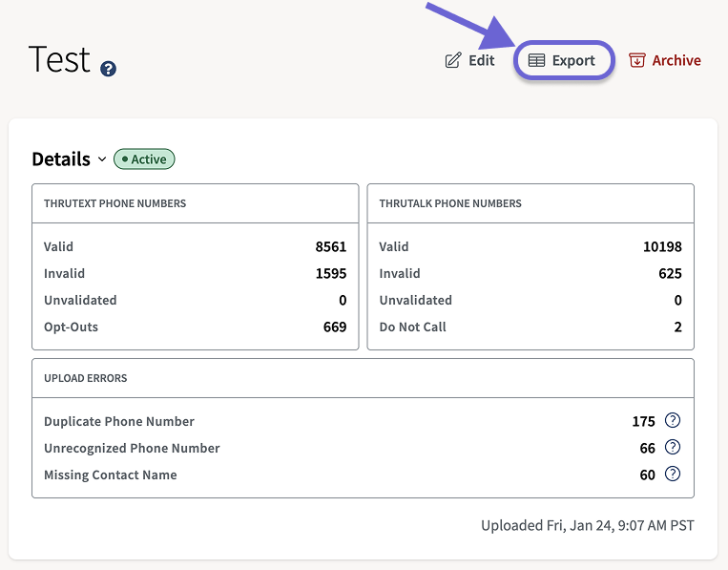Click the red Archive box icon
Screen dimensions: 728x570
tap(637, 60)
